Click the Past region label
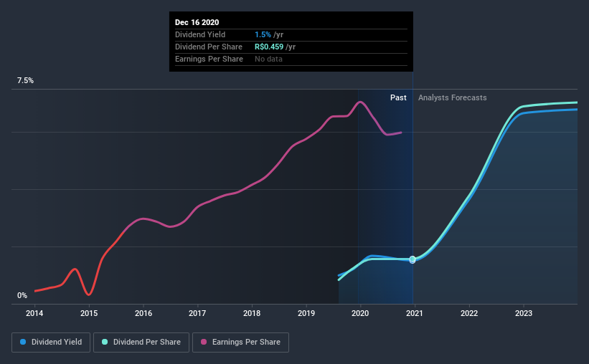Image resolution: width=589 pixels, height=364 pixels. [x=398, y=98]
